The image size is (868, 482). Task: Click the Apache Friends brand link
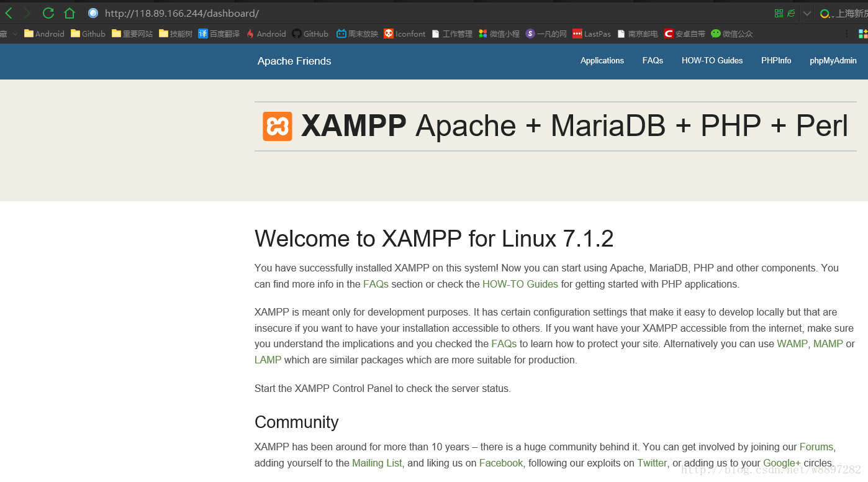[294, 61]
